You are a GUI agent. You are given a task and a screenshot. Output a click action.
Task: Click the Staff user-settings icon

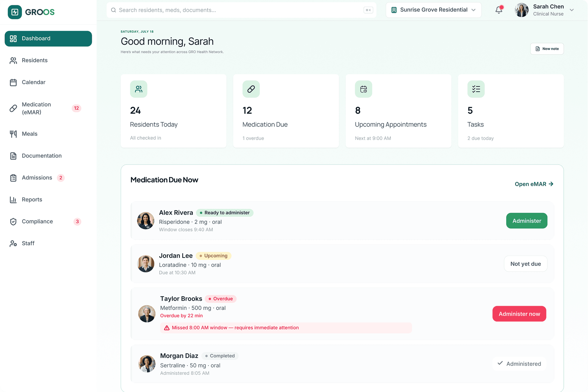[x=13, y=244]
